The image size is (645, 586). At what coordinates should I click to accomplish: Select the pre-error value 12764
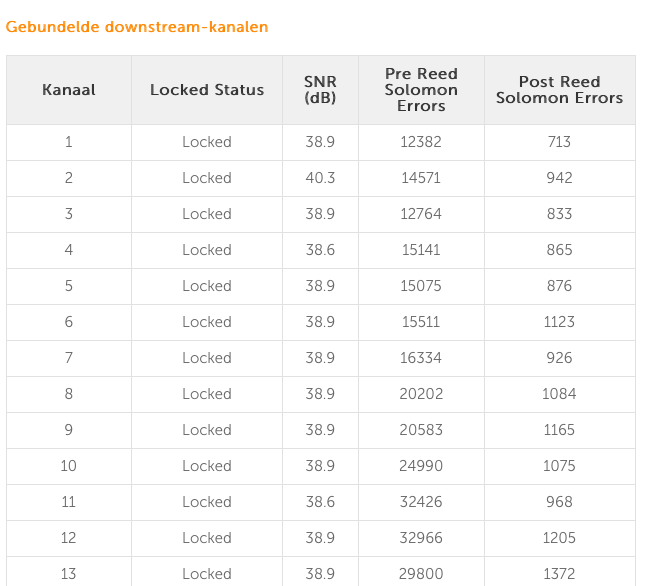click(421, 214)
